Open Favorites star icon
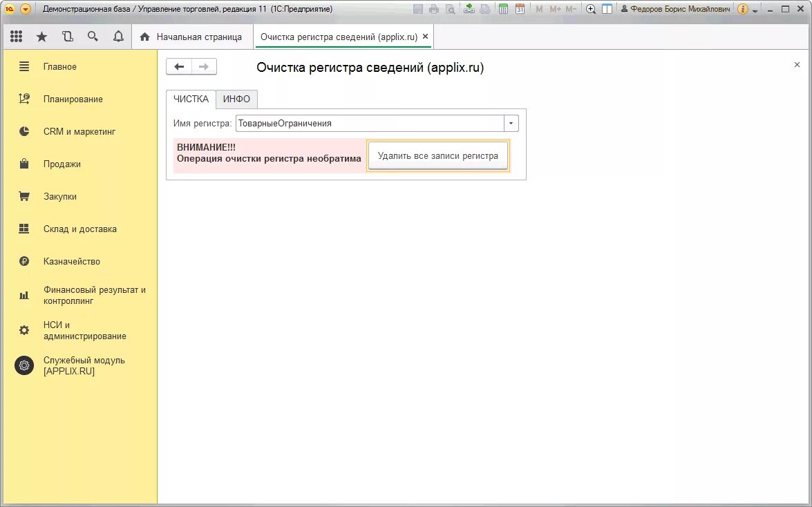 [42, 36]
